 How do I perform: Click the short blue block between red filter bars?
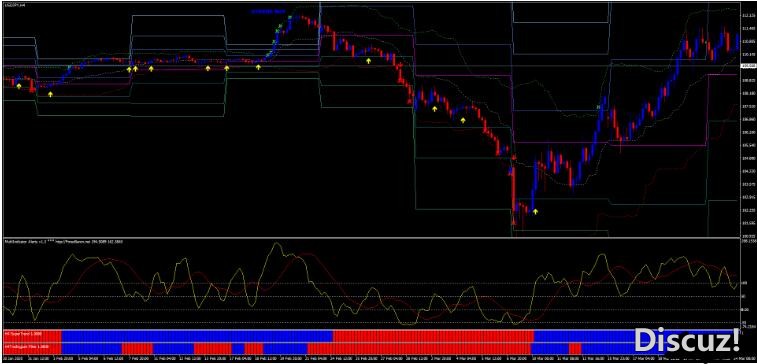click(238, 348)
